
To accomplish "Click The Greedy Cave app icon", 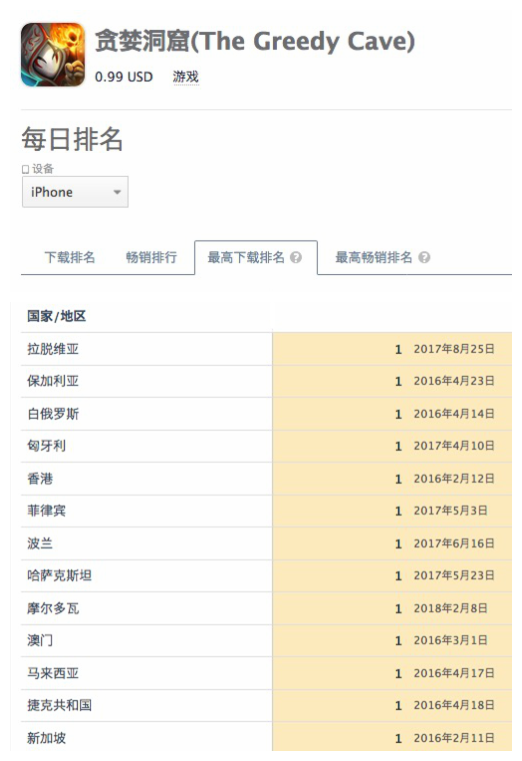I will pyautogui.click(x=53, y=54).
